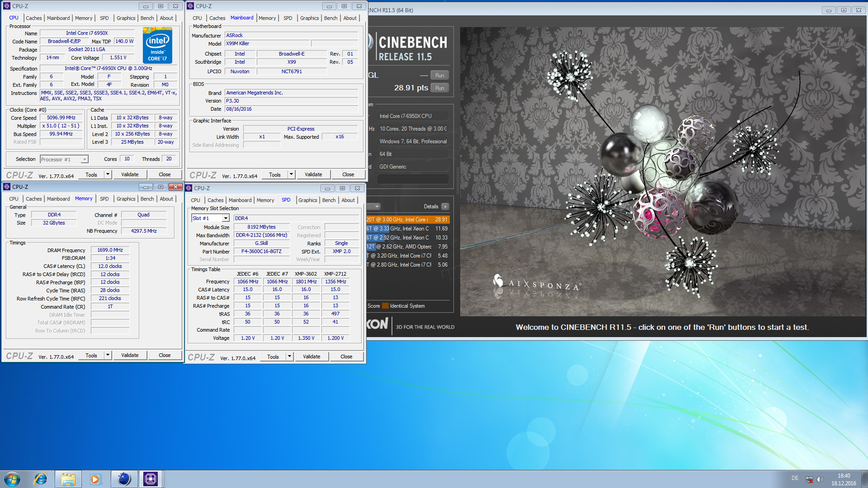Run the CPU test showing 28.91 pts
The image size is (868, 488).
click(439, 88)
